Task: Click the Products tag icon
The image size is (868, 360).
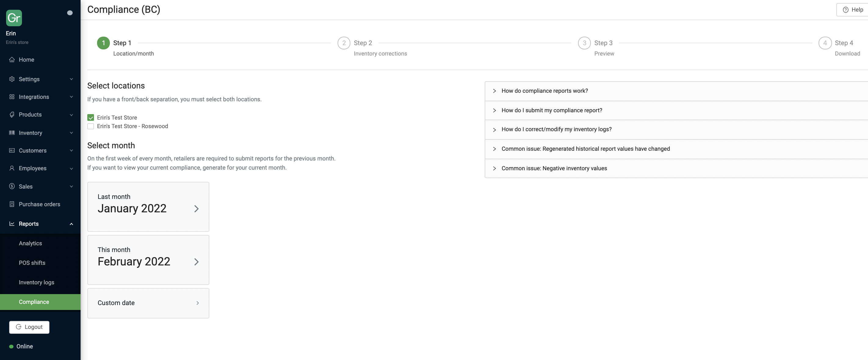Action: pyautogui.click(x=12, y=114)
